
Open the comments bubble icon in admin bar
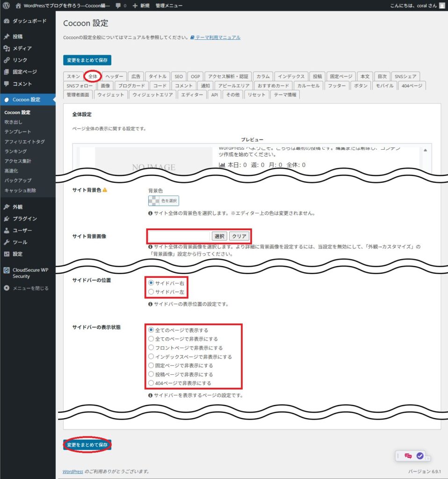(x=118, y=6)
